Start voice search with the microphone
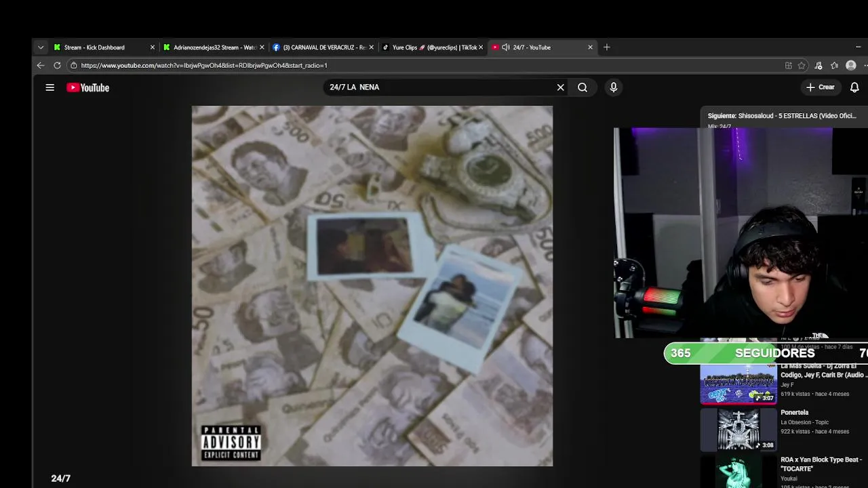Screen dimensions: 868x488 (x=613, y=87)
